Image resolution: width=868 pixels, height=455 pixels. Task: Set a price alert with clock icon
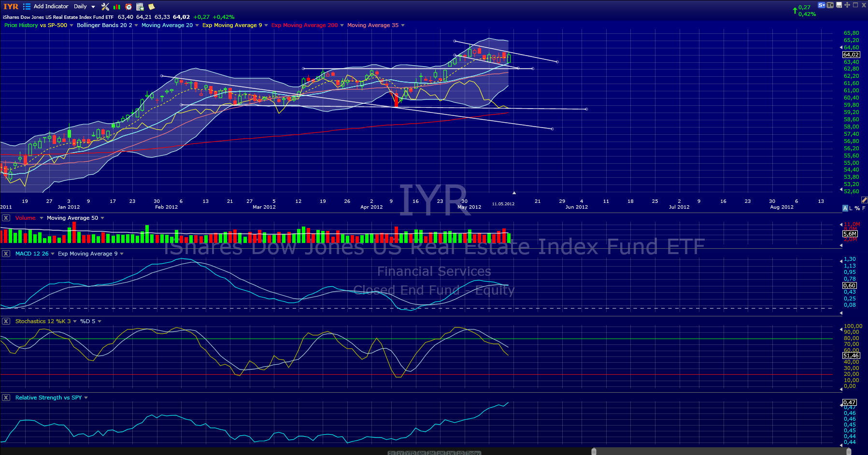pos(128,7)
